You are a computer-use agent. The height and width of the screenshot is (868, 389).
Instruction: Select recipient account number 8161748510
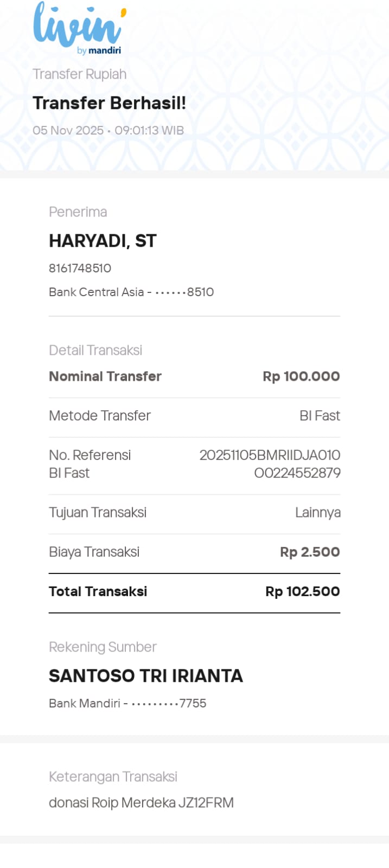coord(80,268)
